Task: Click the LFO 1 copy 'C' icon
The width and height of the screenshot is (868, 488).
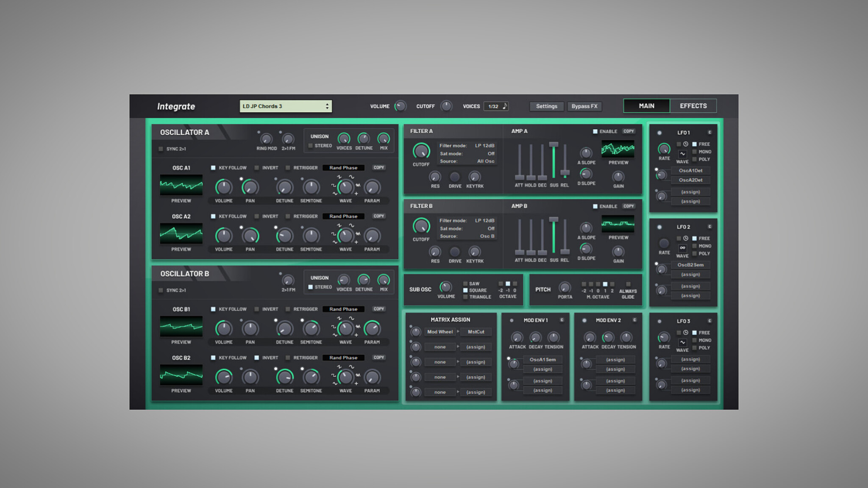Action: (709, 132)
